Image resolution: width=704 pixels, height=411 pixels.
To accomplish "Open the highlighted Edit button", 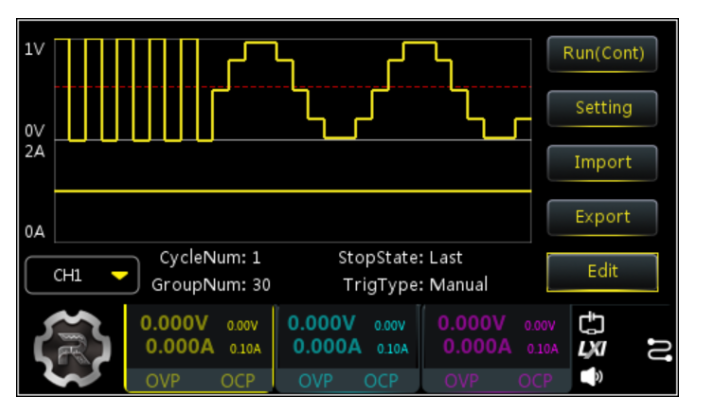I will point(602,272).
